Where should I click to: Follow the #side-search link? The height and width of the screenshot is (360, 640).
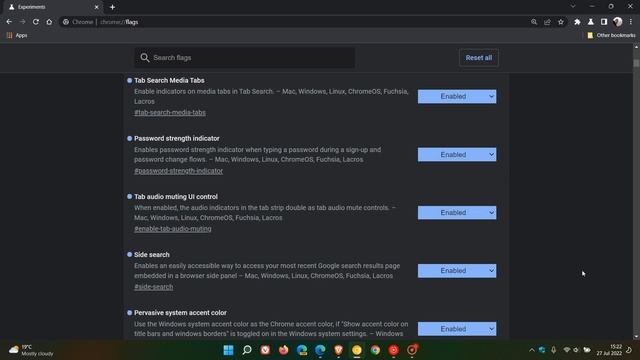(x=153, y=287)
